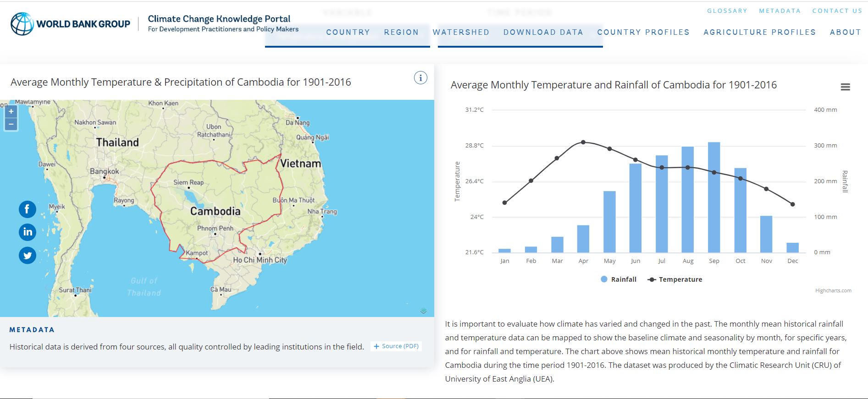Zoom in on the map
Screen dimensions: 868x399
click(11, 111)
